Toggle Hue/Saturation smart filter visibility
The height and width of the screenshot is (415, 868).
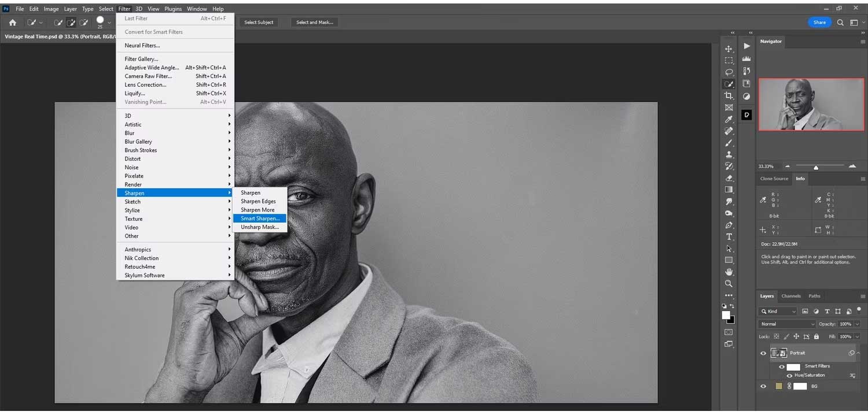[789, 376]
